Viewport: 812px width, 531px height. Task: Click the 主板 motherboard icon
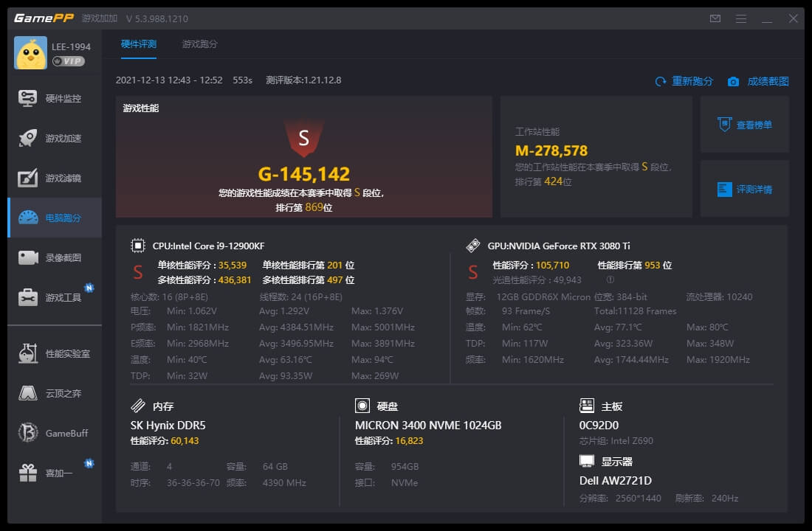[587, 406]
